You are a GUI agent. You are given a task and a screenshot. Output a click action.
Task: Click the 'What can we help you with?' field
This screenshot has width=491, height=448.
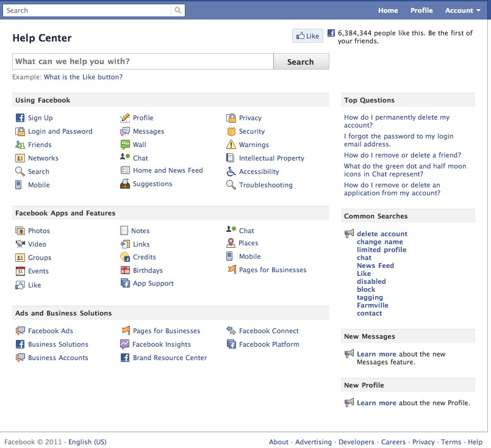[x=143, y=62]
